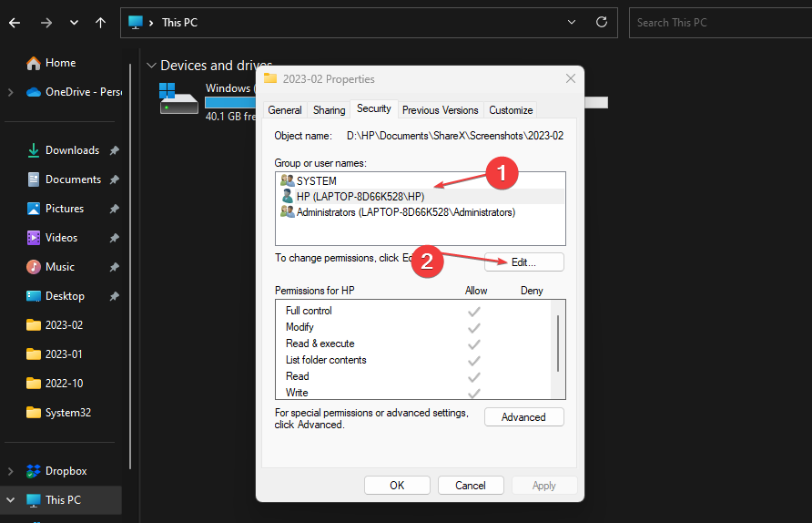The width and height of the screenshot is (812, 523).
Task: Click Full control Allow checkmark
Action: click(473, 311)
